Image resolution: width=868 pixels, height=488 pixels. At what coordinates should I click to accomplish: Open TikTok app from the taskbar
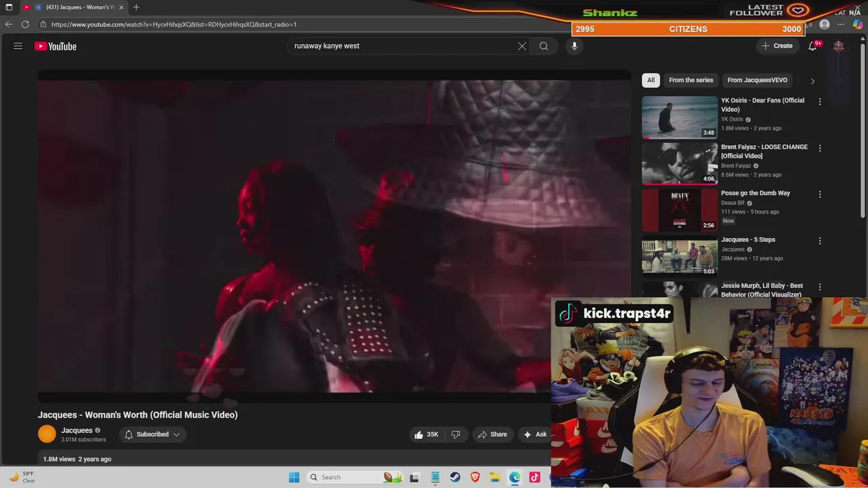pyautogui.click(x=535, y=477)
